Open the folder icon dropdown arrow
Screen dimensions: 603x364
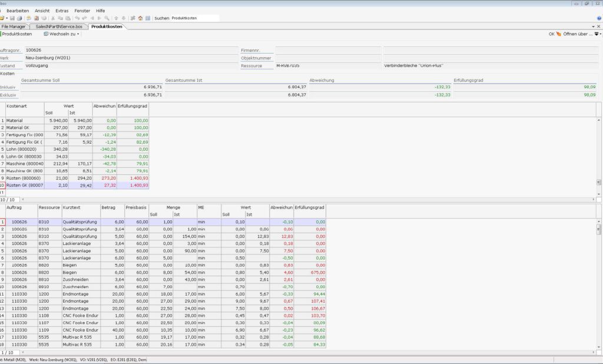point(7,18)
